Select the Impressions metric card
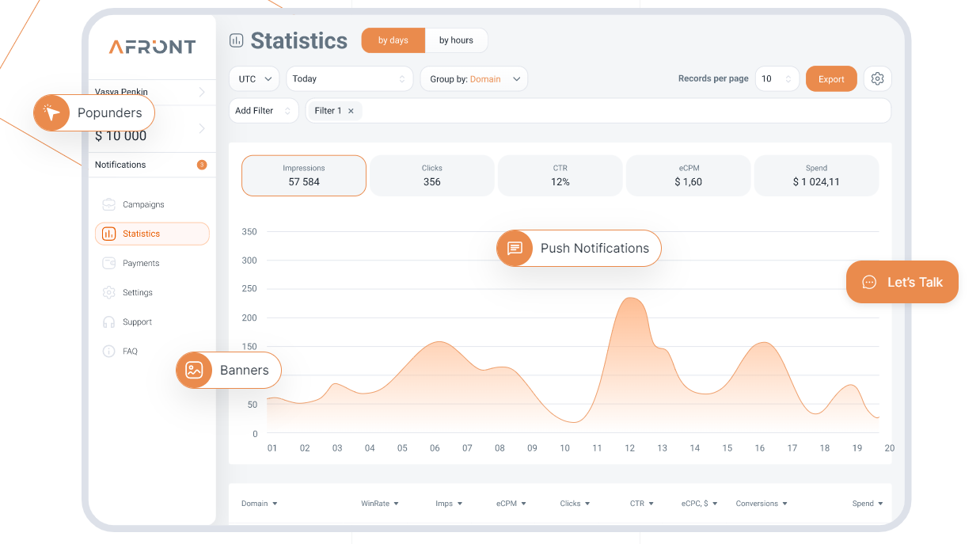Viewport: 980px width, 544px height. [x=304, y=175]
